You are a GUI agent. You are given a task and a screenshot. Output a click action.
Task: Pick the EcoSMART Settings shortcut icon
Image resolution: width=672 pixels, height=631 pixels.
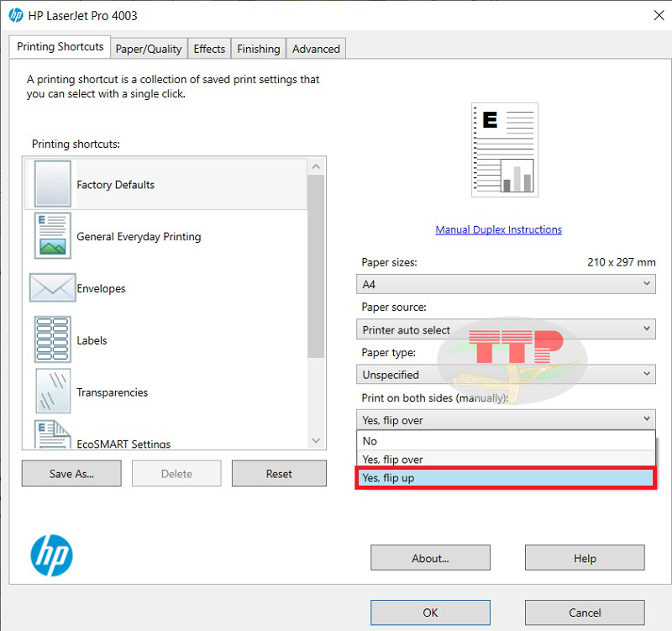[x=52, y=434]
